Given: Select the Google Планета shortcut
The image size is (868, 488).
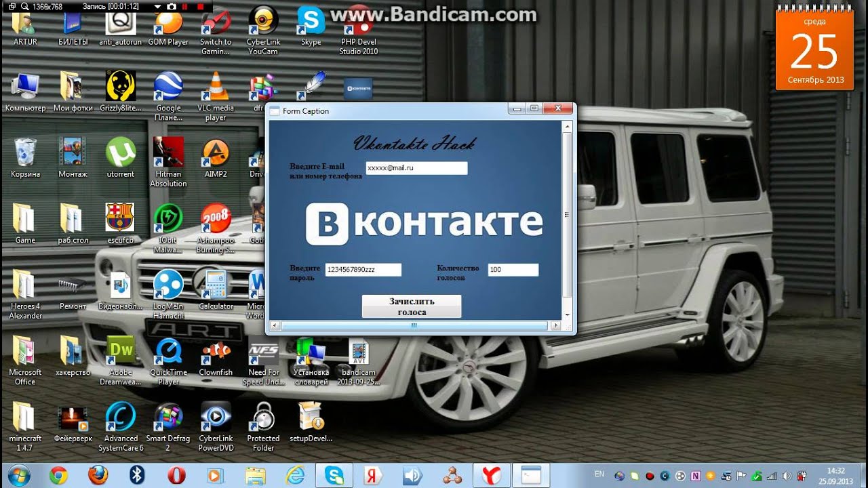Looking at the screenshot, I should tap(168, 96).
